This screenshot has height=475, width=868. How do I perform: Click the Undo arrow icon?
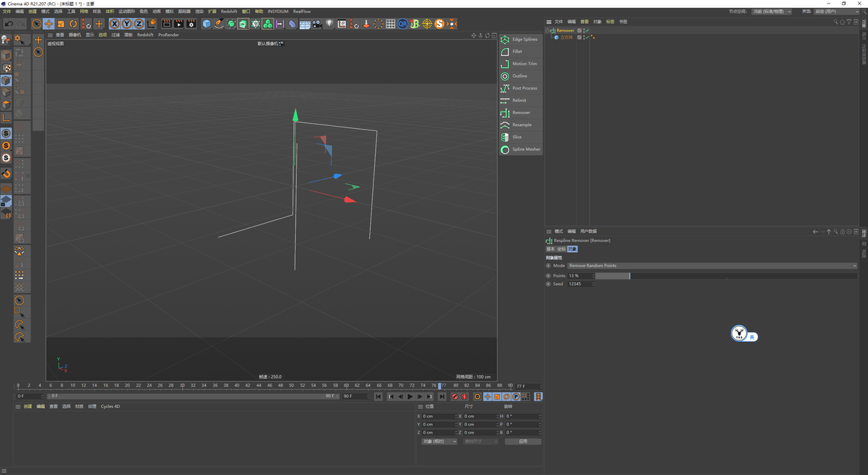(9, 24)
